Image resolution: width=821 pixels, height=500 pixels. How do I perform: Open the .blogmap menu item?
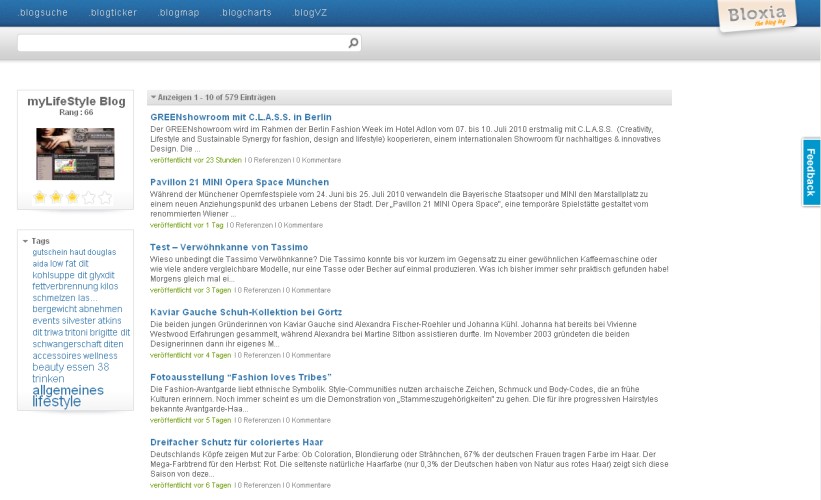(179, 13)
